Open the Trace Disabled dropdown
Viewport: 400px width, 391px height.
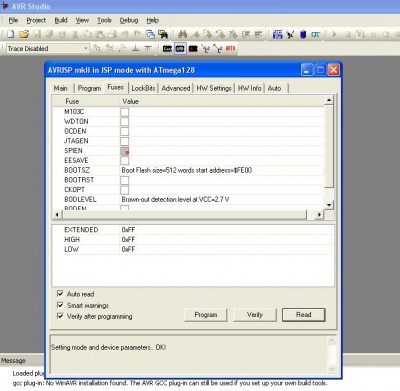point(85,49)
